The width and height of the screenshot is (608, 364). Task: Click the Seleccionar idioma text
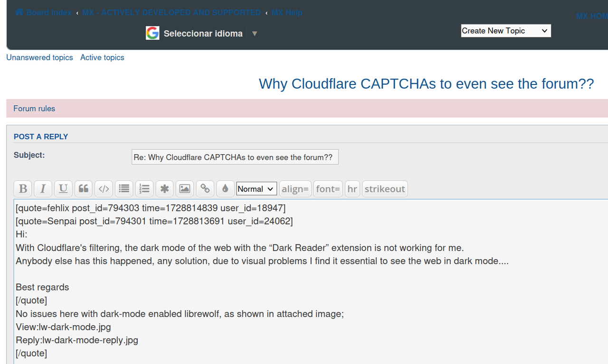(x=203, y=34)
